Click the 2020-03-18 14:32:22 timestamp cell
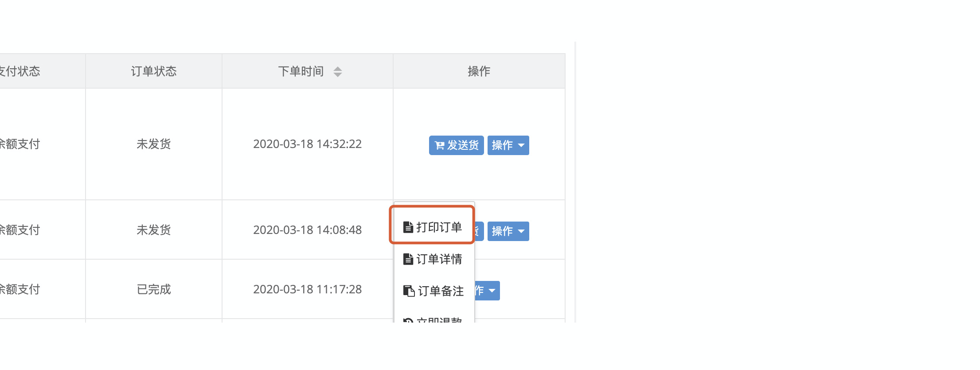The image size is (980, 370). (308, 144)
